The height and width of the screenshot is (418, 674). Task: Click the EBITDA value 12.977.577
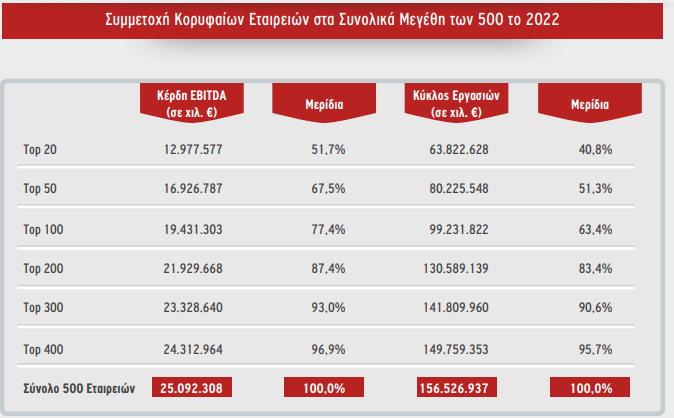tap(193, 149)
